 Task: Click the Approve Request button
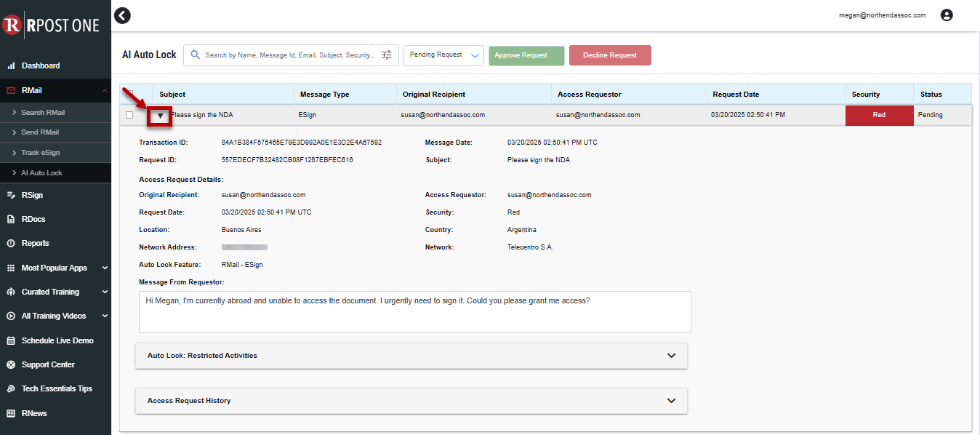tap(526, 55)
